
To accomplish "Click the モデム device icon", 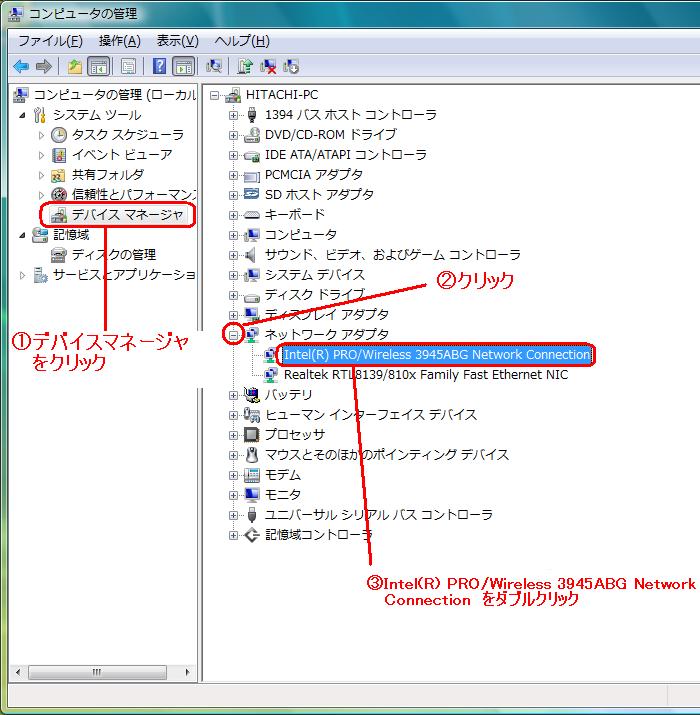I will coord(252,475).
